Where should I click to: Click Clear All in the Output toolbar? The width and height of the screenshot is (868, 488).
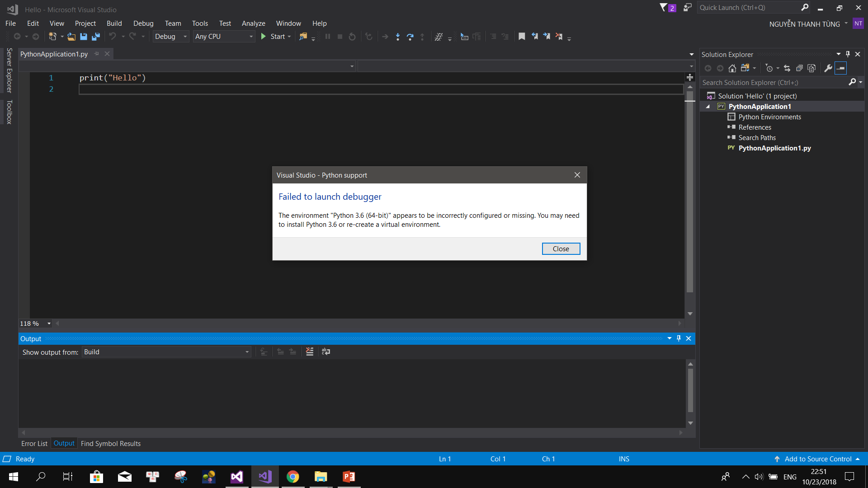click(310, 352)
